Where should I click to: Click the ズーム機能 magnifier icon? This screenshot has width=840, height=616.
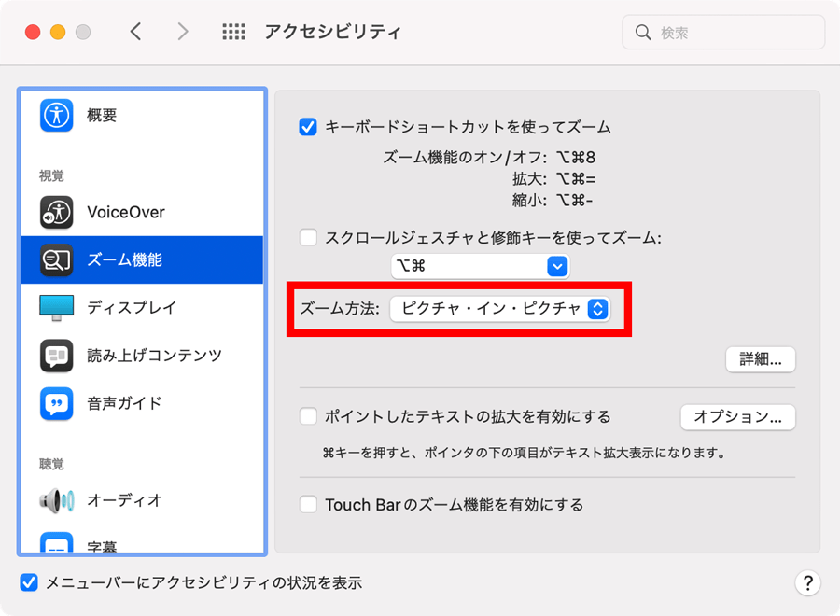pos(56,259)
